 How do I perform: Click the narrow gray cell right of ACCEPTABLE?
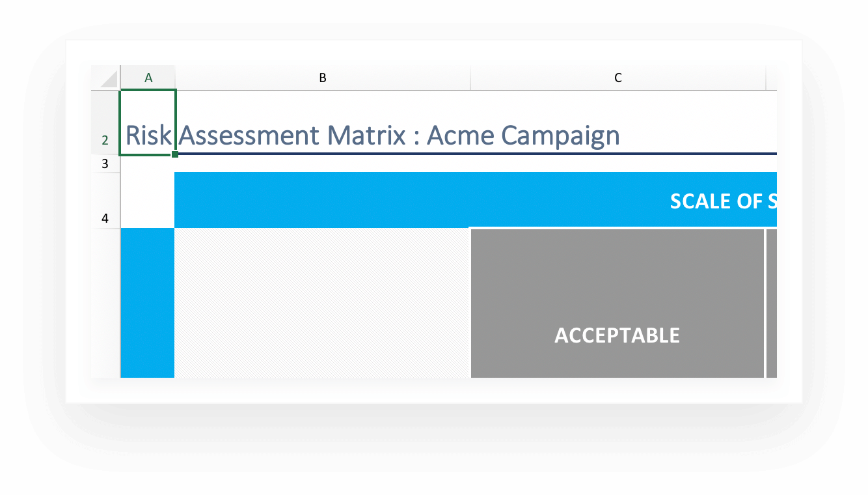tap(774, 303)
